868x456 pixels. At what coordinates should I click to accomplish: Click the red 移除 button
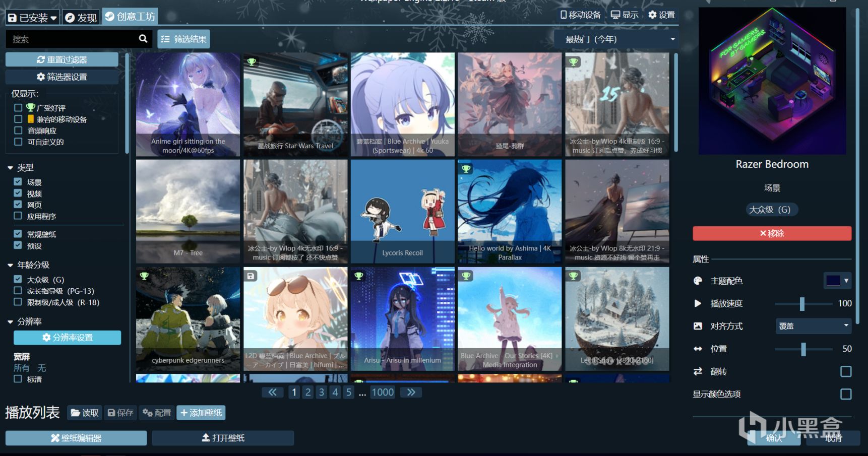point(772,233)
